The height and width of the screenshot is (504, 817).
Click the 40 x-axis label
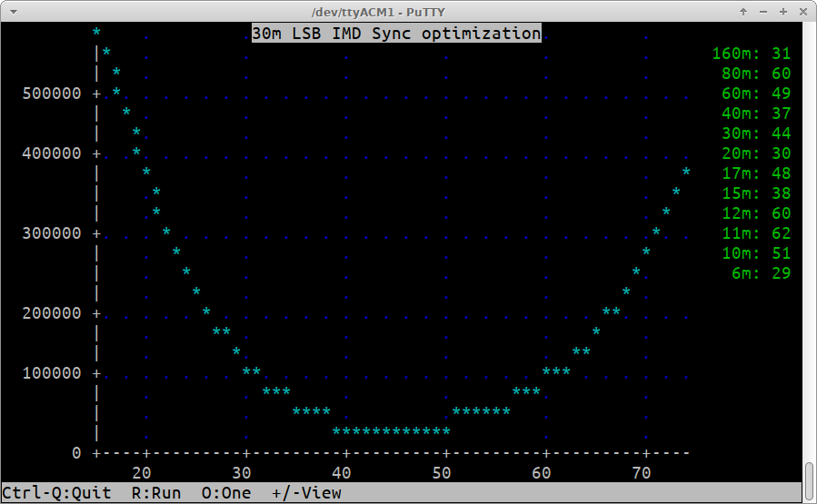pos(342,472)
